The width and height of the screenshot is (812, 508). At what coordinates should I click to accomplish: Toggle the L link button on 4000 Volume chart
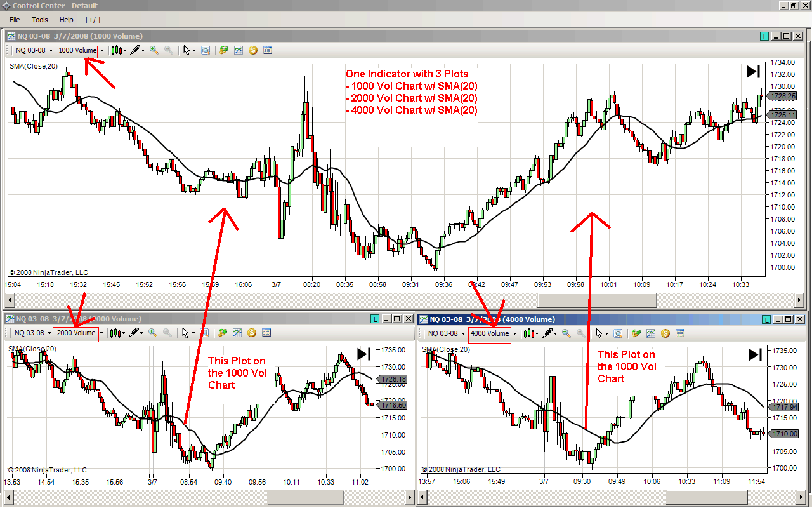click(766, 319)
